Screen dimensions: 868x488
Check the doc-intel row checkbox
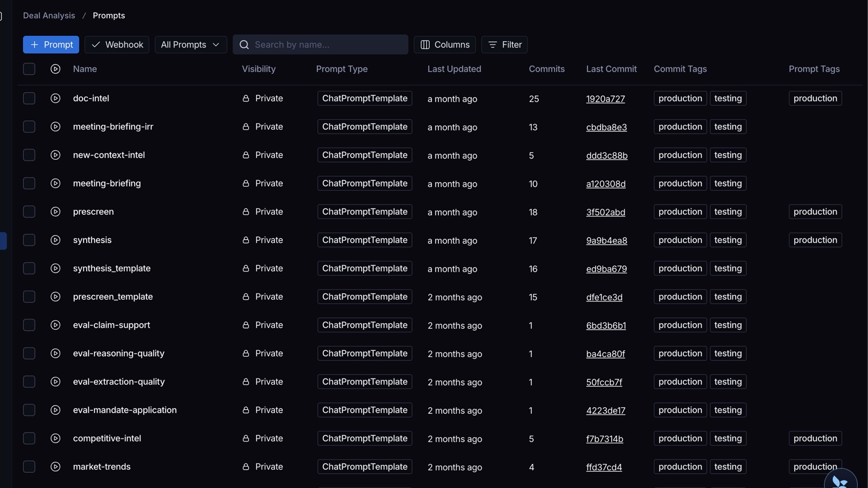point(29,98)
